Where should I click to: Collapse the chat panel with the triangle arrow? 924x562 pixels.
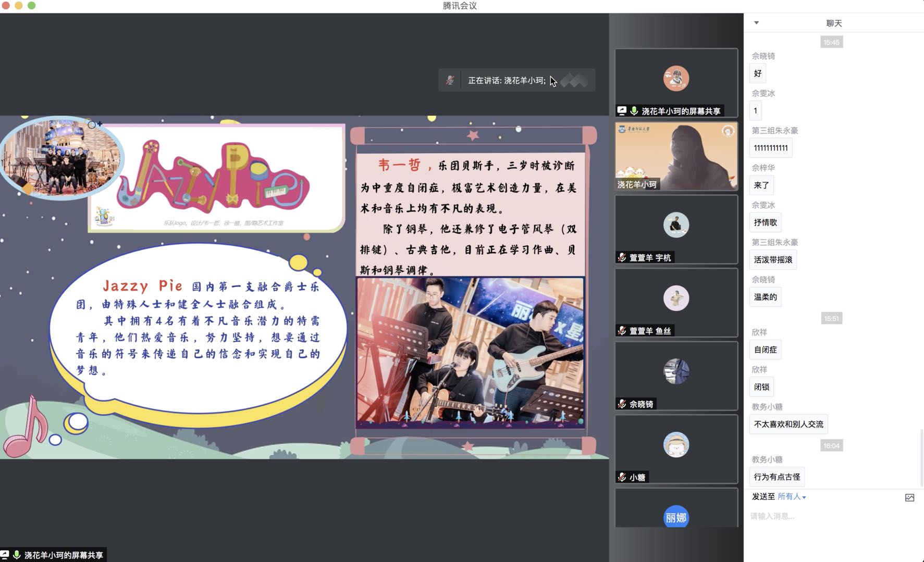pyautogui.click(x=756, y=23)
